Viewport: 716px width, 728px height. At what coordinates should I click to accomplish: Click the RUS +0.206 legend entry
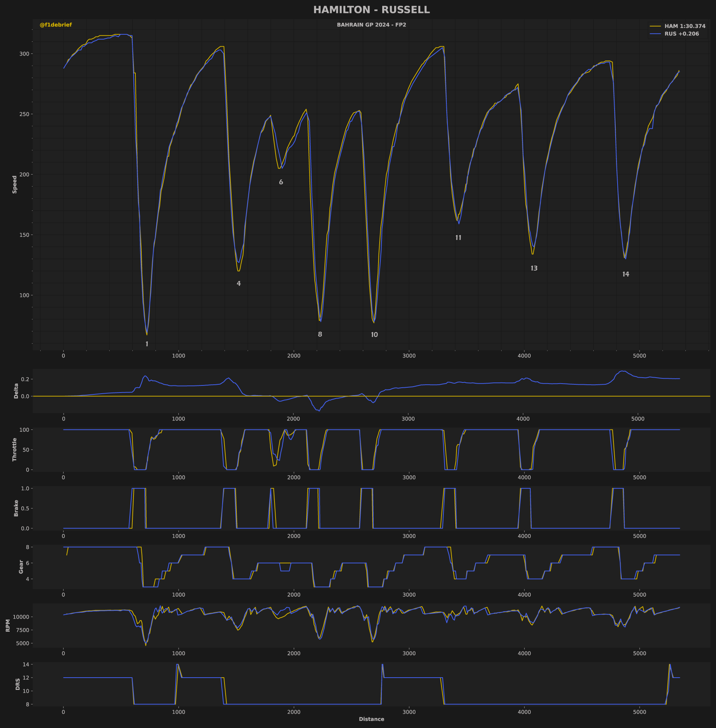pyautogui.click(x=674, y=34)
